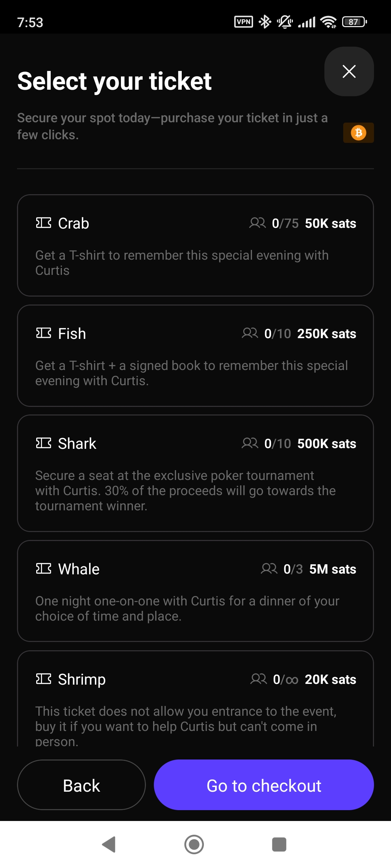Screen dimensions: 391x868
Task: Select the Crab 50K sats ticket
Action: (x=195, y=245)
